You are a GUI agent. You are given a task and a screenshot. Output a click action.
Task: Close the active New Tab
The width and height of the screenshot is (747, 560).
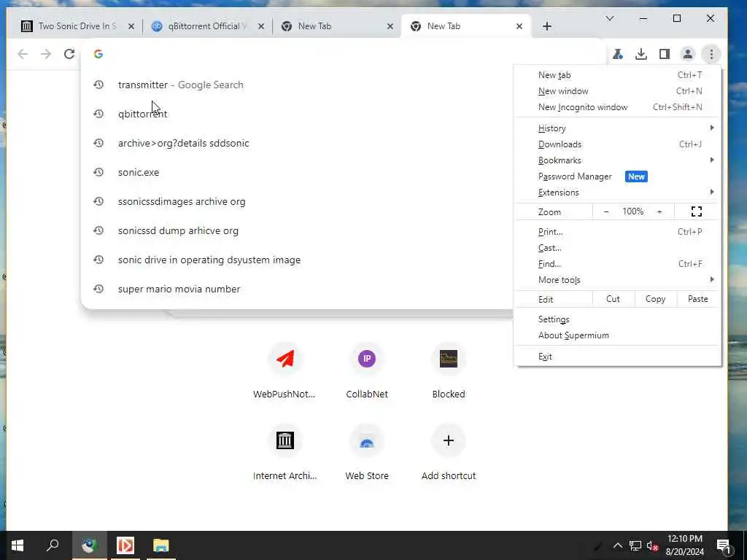pos(519,26)
